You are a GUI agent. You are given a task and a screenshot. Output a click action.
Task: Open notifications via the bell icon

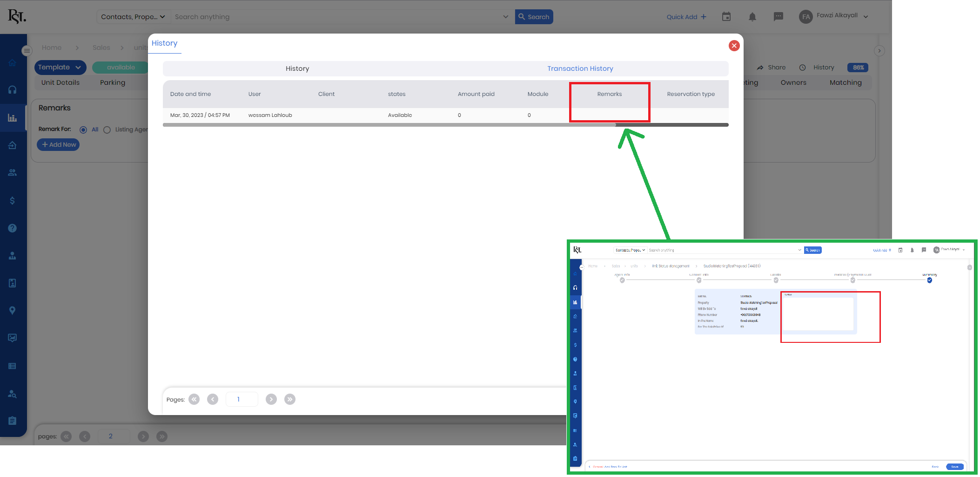click(x=752, y=17)
